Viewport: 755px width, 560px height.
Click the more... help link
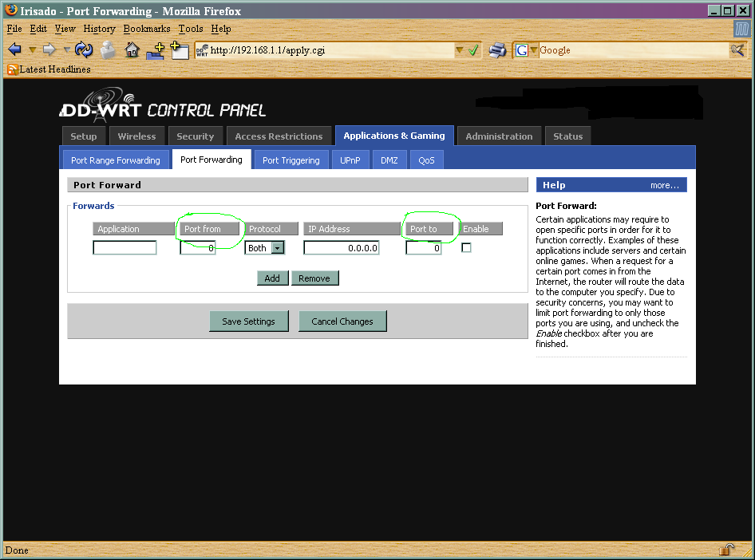[x=664, y=185]
